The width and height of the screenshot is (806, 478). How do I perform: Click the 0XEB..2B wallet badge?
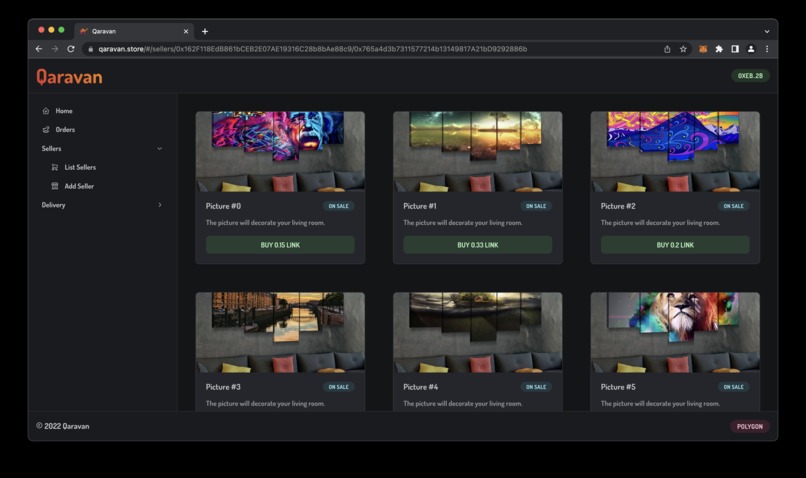click(x=750, y=76)
